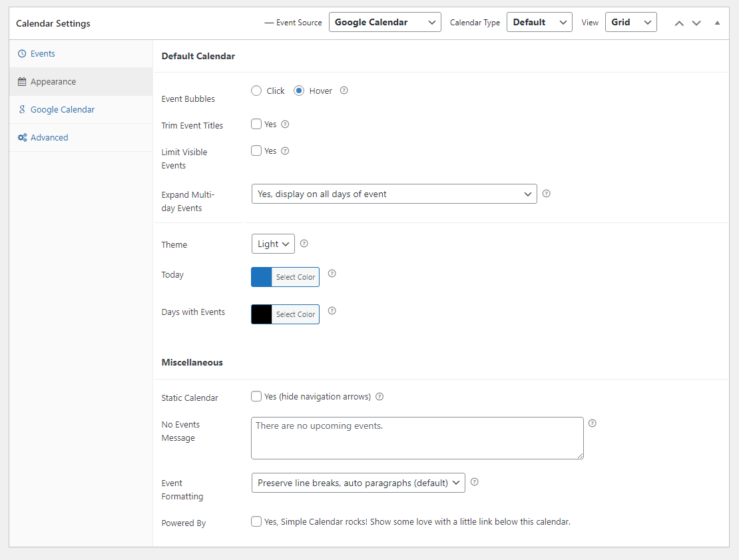
Task: Click the Calendar Settings panel title
Action: (53, 23)
